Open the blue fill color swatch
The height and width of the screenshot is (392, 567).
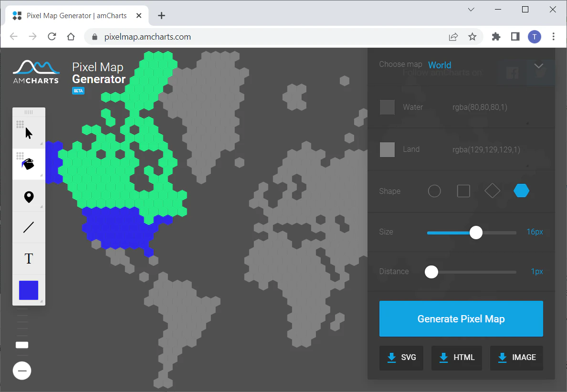[x=29, y=290]
